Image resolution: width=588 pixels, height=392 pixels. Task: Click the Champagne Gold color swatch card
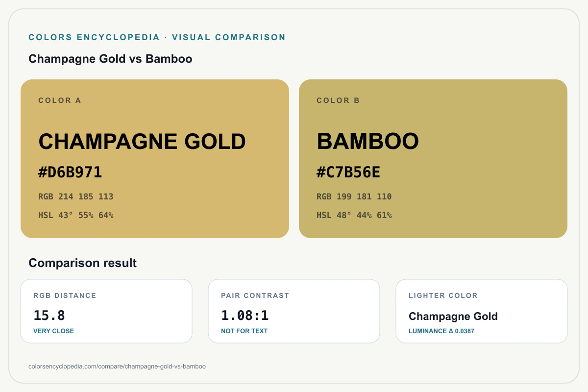[155, 159]
